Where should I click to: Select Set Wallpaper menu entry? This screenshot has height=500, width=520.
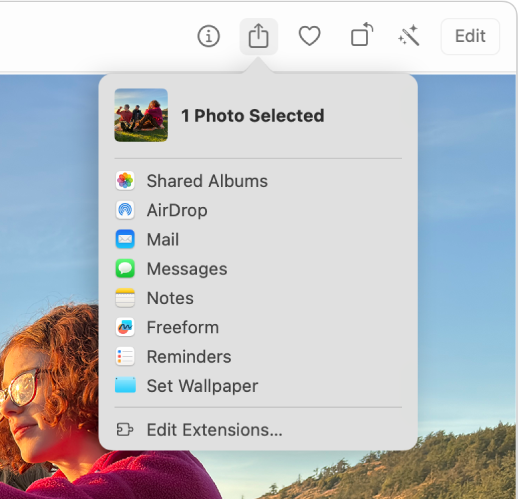pos(258,386)
